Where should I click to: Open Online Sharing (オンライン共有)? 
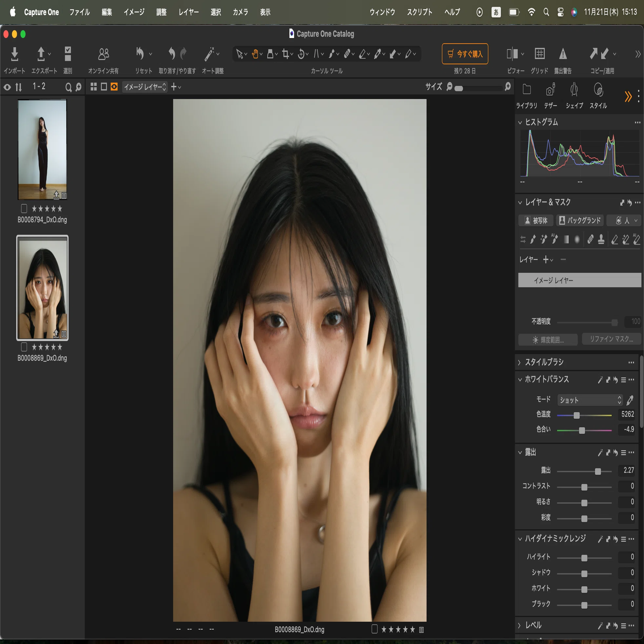(x=103, y=54)
